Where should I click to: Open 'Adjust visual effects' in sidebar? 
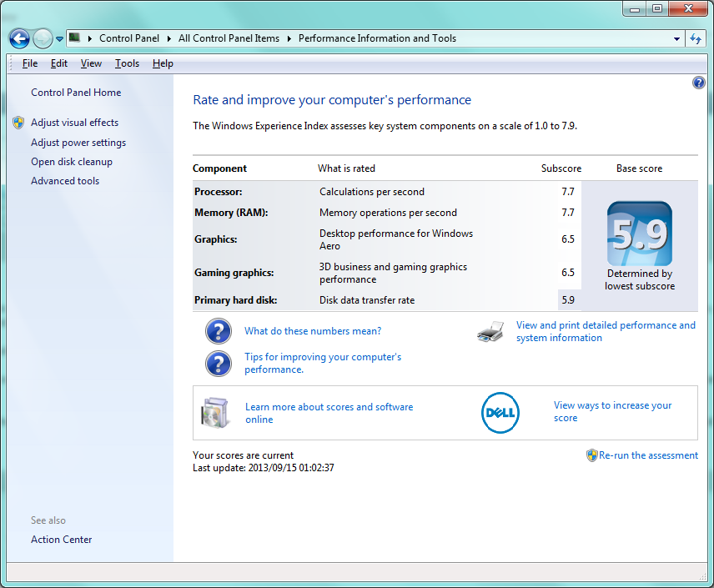74,123
